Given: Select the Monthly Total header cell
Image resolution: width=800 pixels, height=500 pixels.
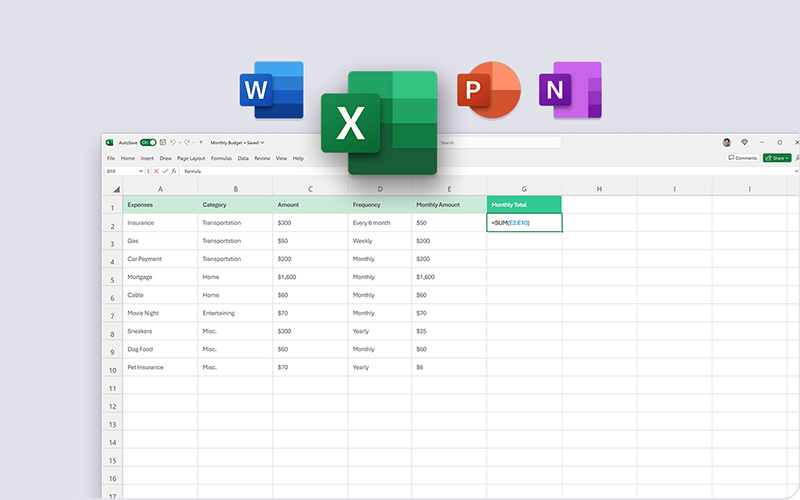Looking at the screenshot, I should tap(524, 204).
